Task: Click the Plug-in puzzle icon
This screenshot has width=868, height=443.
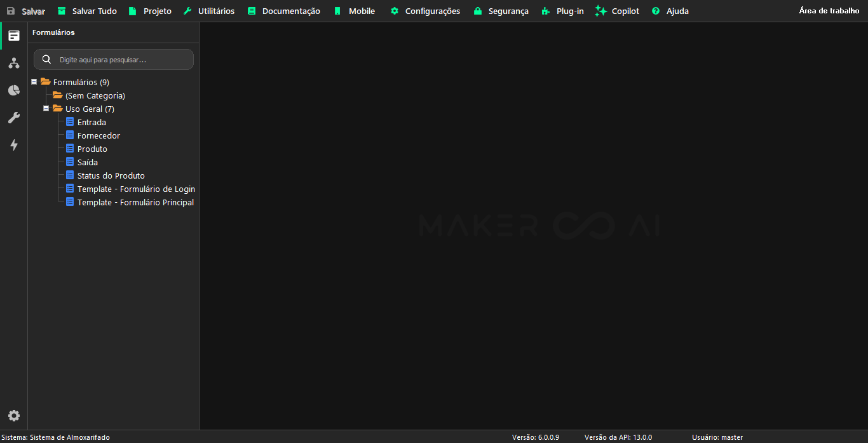Action: click(545, 11)
